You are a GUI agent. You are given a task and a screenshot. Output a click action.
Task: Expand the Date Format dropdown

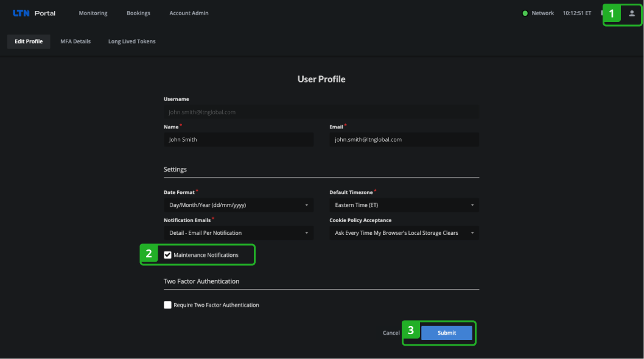point(239,205)
